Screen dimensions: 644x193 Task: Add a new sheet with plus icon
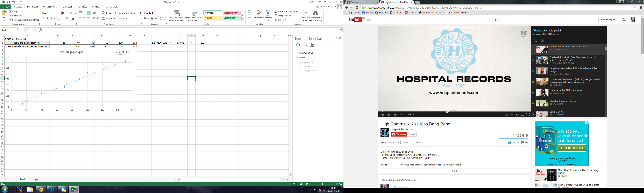tap(36, 179)
